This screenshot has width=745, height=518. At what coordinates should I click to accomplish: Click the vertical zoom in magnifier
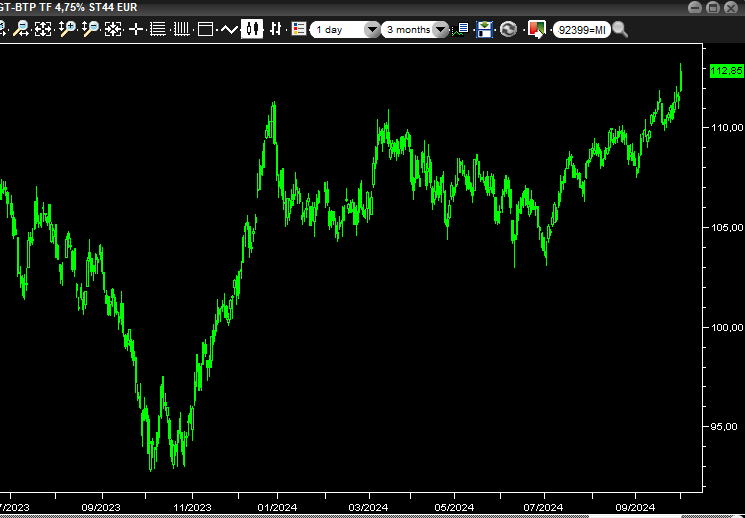click(67, 29)
